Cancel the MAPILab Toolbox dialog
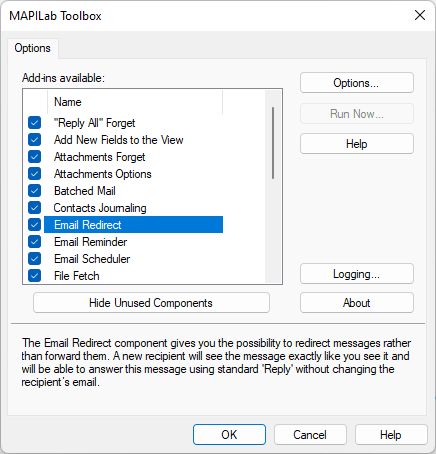 click(x=310, y=435)
